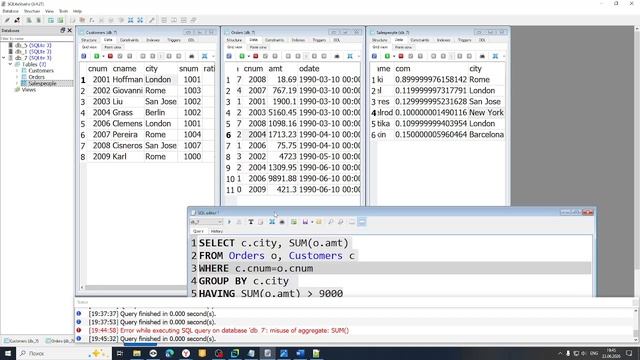Open History tab in SQL editor
The height and width of the screenshot is (360, 640).
tap(217, 231)
